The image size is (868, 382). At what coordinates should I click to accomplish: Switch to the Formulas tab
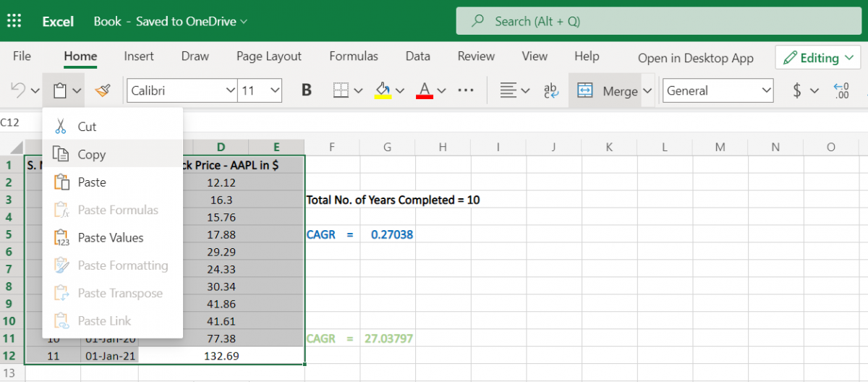354,56
